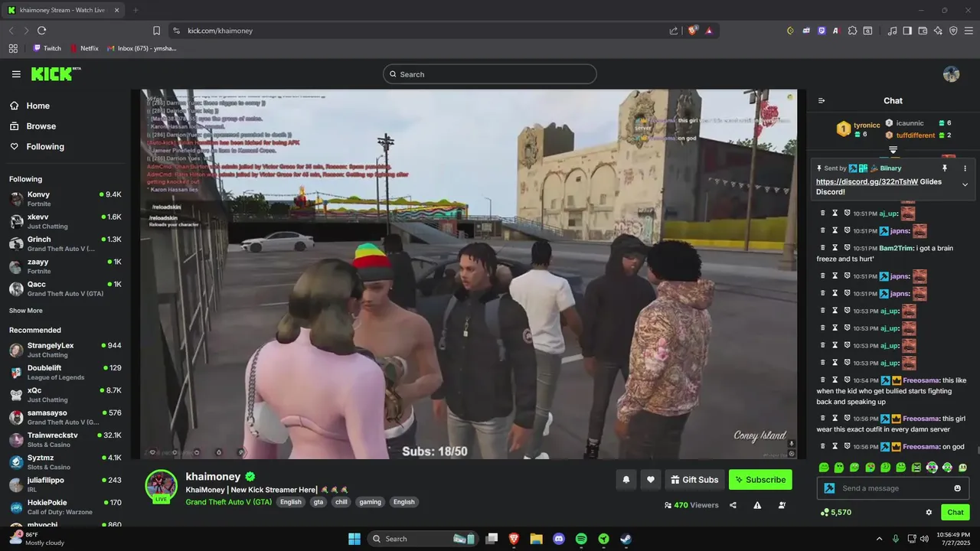Click the address bar URL
980x551 pixels.
220,31
